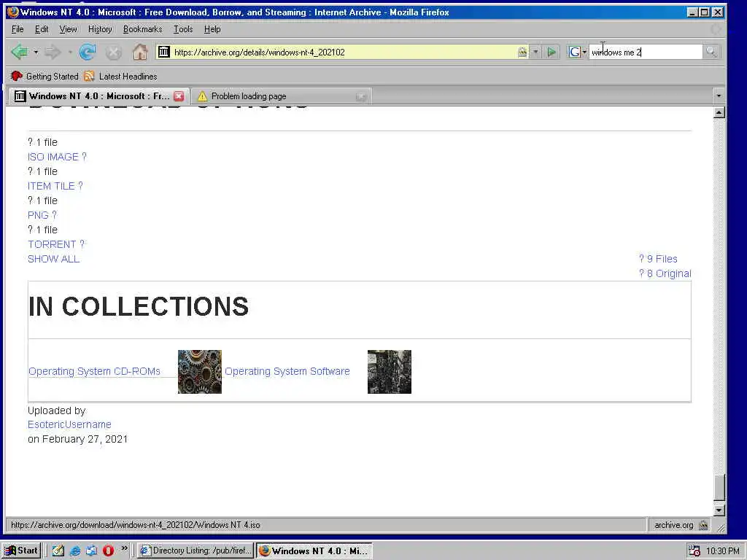Click the lock icon in the address bar
This screenshot has width=747, height=560.
tap(522, 52)
